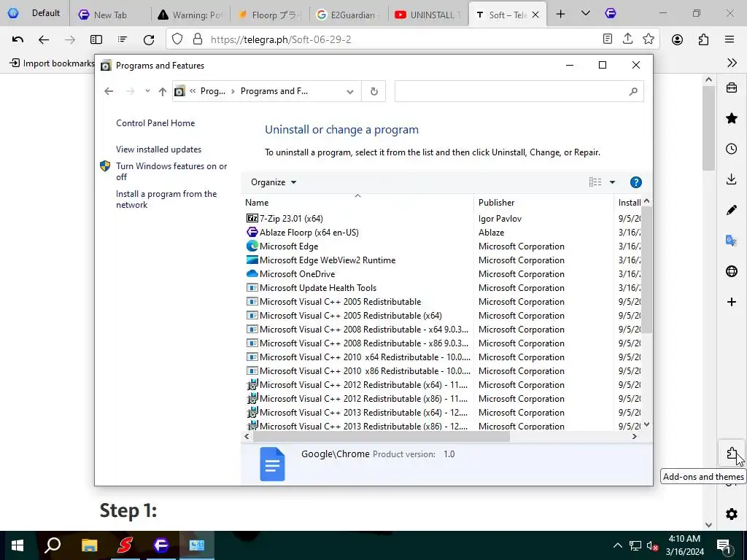Expand the address path history dropdown
The width and height of the screenshot is (747, 560).
[x=350, y=91]
